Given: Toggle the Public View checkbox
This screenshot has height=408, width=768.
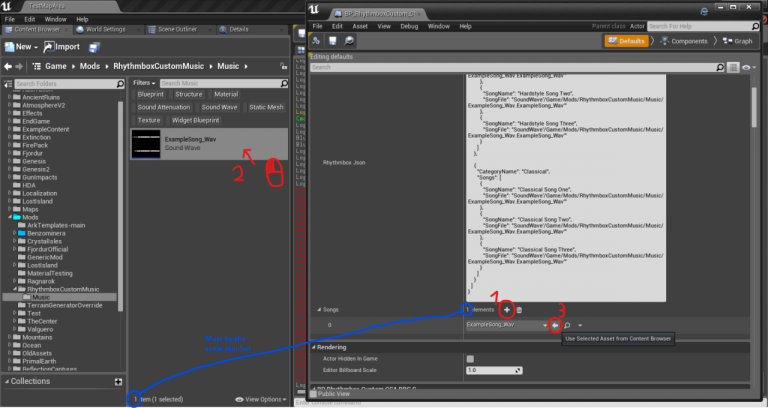Looking at the screenshot, I should (x=314, y=394).
